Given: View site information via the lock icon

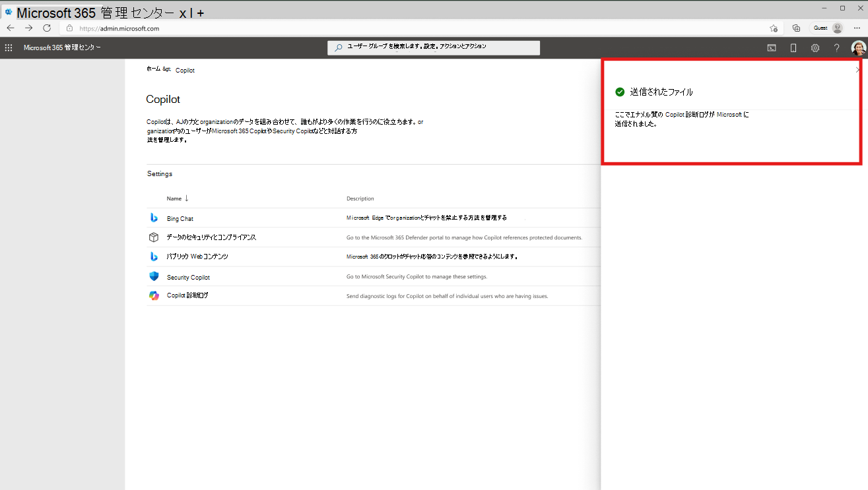Looking at the screenshot, I should pos(69,28).
